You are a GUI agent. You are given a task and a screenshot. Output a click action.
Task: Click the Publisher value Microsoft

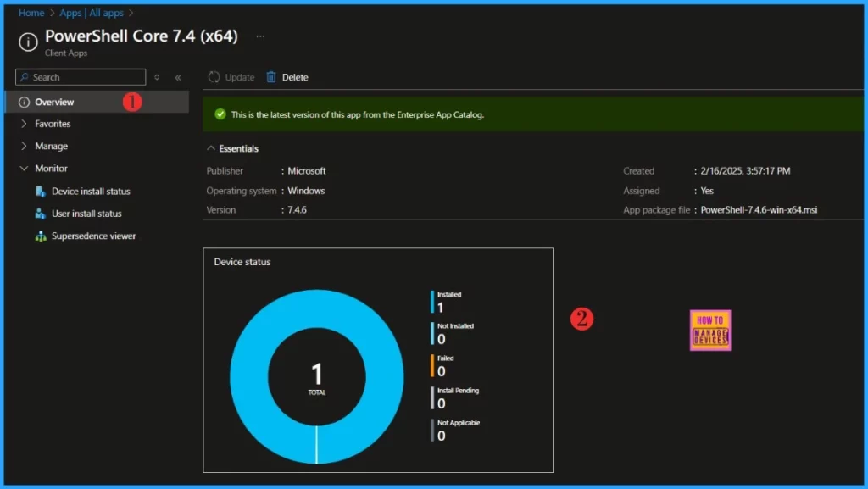307,171
